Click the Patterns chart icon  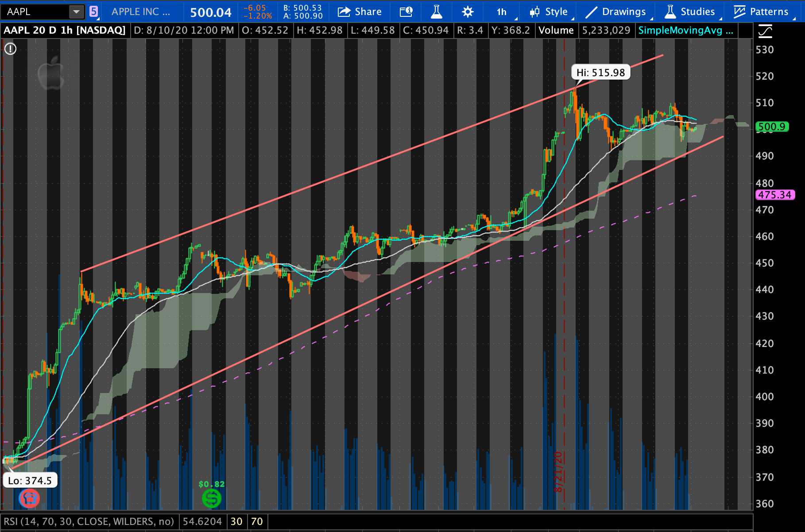tap(739, 12)
